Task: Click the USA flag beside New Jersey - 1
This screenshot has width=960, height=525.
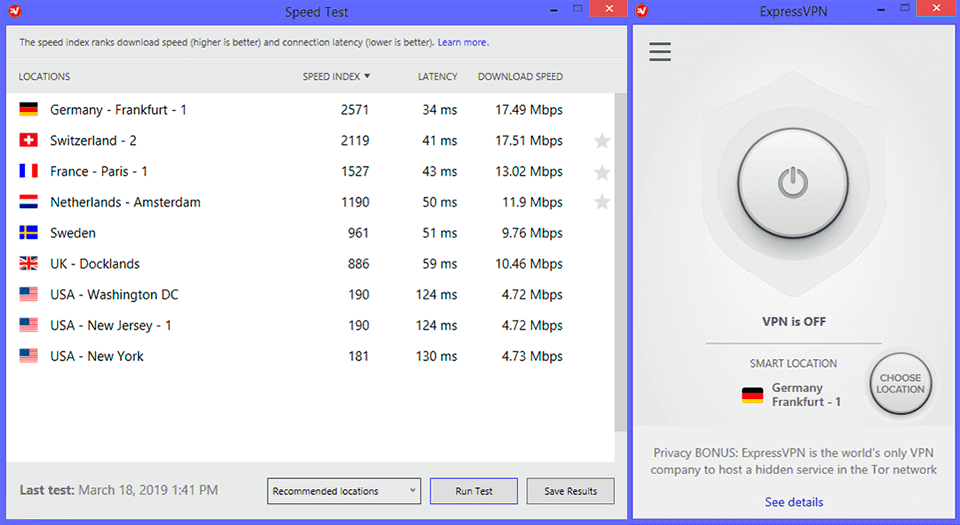Action: point(28,325)
